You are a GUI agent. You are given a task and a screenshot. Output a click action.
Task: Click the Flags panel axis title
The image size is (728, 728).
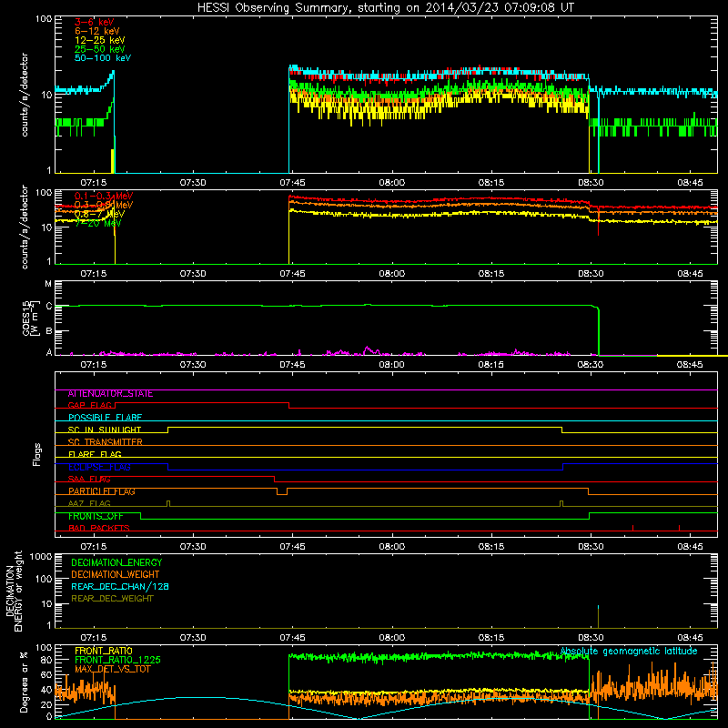point(37,454)
